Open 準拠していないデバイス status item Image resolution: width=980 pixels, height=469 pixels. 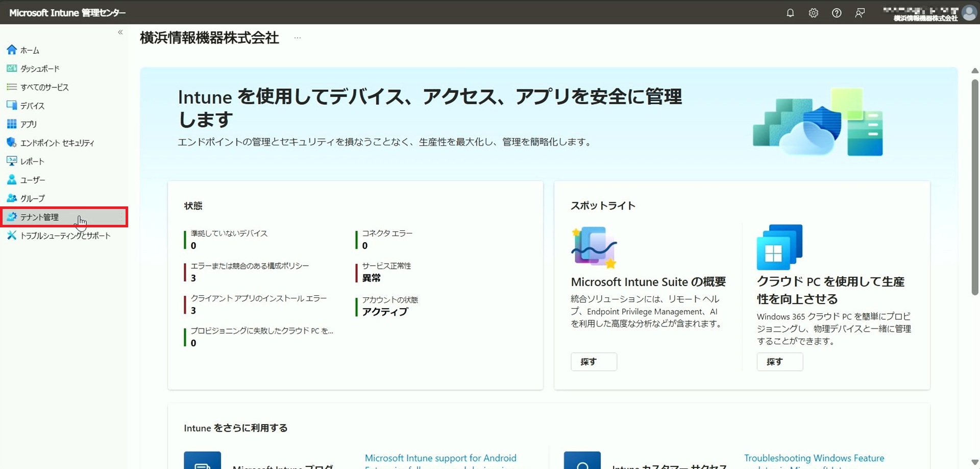click(229, 239)
